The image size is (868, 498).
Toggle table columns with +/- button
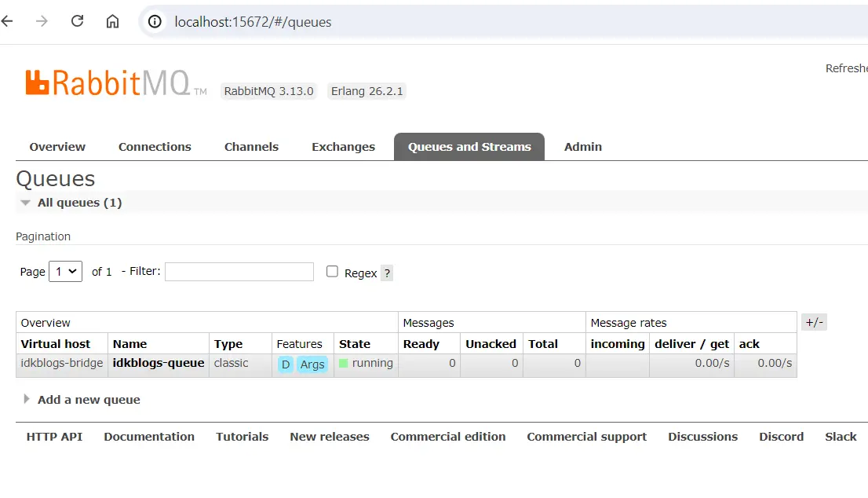[x=814, y=322]
